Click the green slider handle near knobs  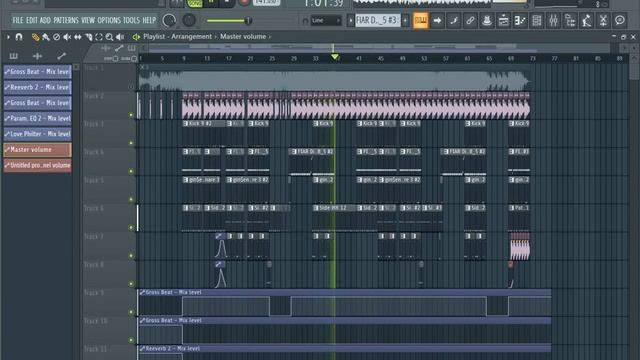(x=248, y=20)
